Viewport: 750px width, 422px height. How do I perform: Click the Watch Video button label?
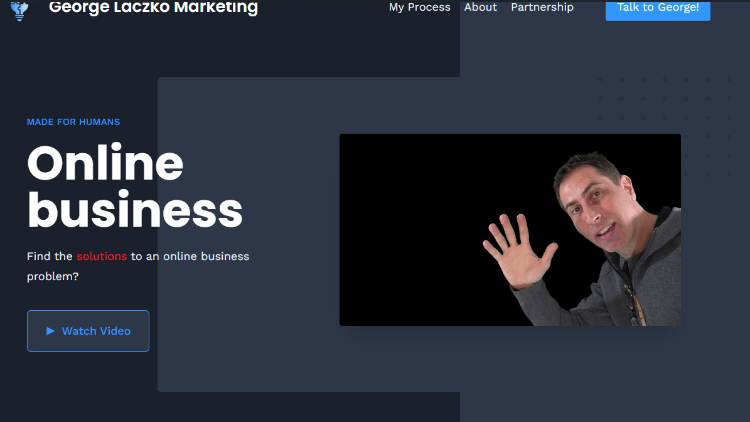(96, 331)
